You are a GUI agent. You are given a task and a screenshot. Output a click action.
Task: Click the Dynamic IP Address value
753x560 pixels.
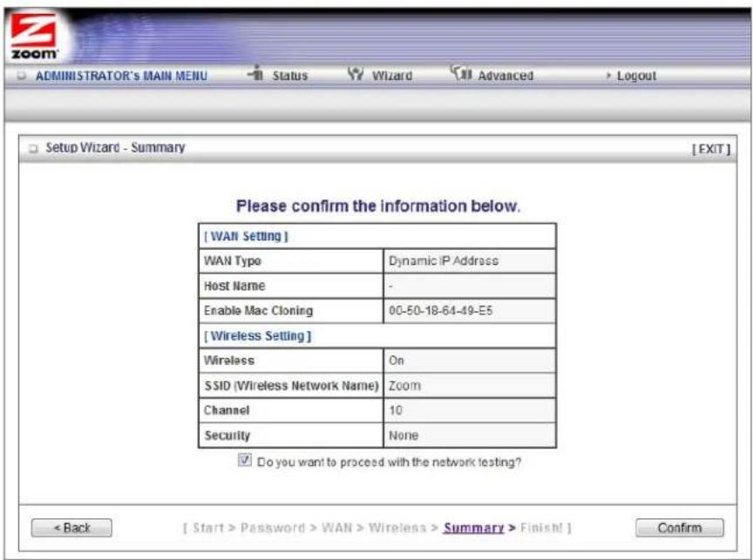[444, 260]
